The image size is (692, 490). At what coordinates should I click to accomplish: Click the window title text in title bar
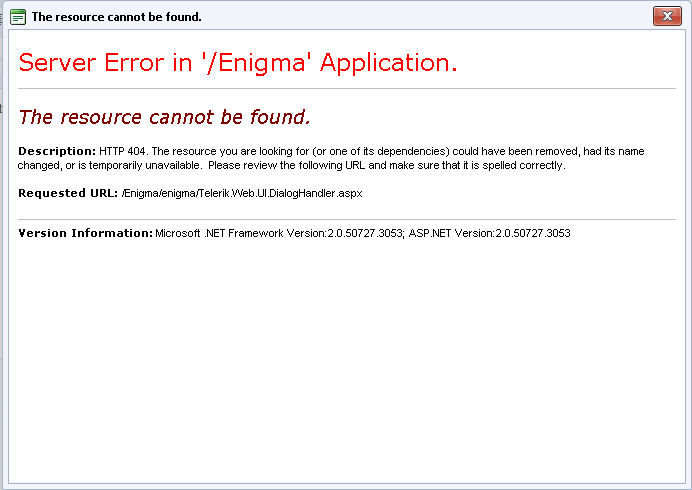click(x=117, y=17)
